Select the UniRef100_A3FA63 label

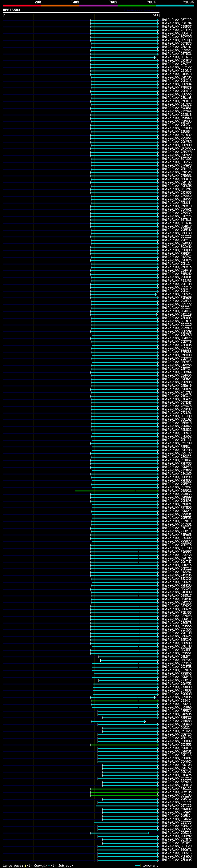pyautogui.click(x=177, y=856)
